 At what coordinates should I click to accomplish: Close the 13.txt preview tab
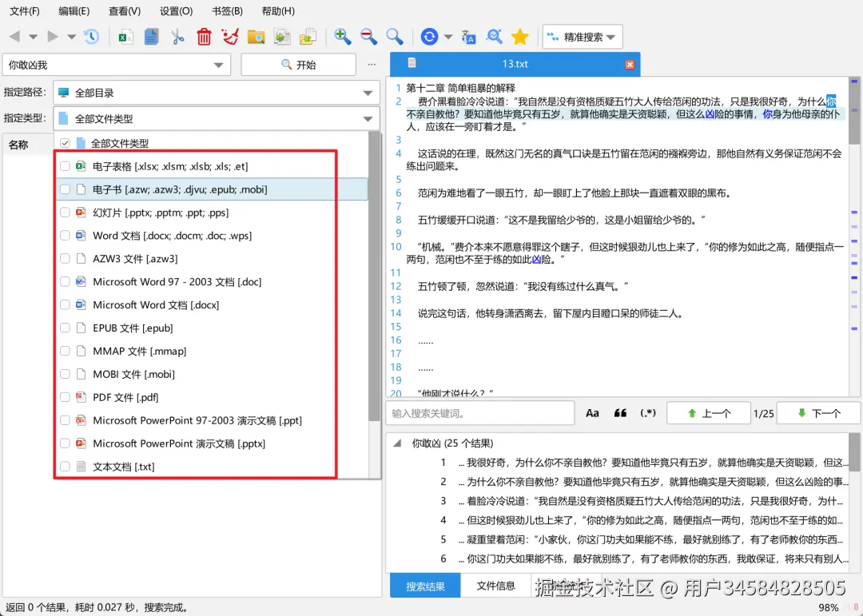630,65
